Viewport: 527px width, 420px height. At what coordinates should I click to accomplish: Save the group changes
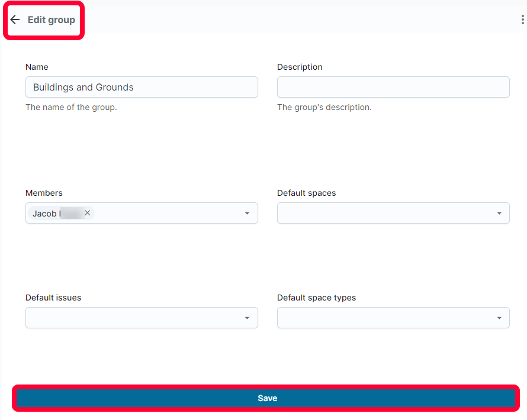266,398
